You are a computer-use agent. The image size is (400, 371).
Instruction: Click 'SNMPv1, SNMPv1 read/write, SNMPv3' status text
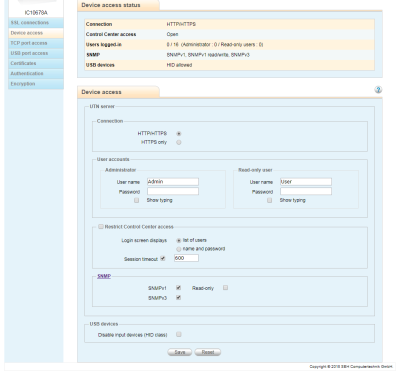(x=208, y=55)
